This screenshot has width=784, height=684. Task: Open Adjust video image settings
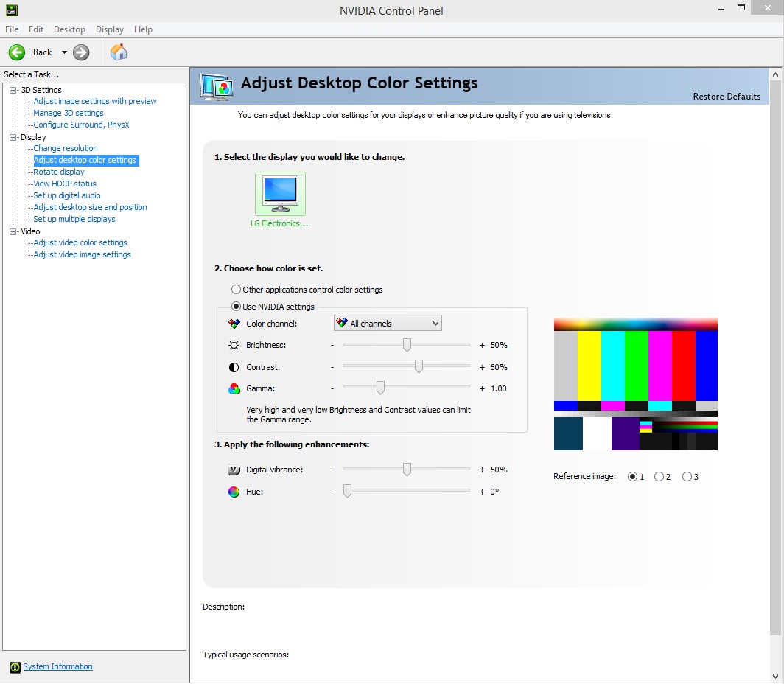[x=83, y=254]
